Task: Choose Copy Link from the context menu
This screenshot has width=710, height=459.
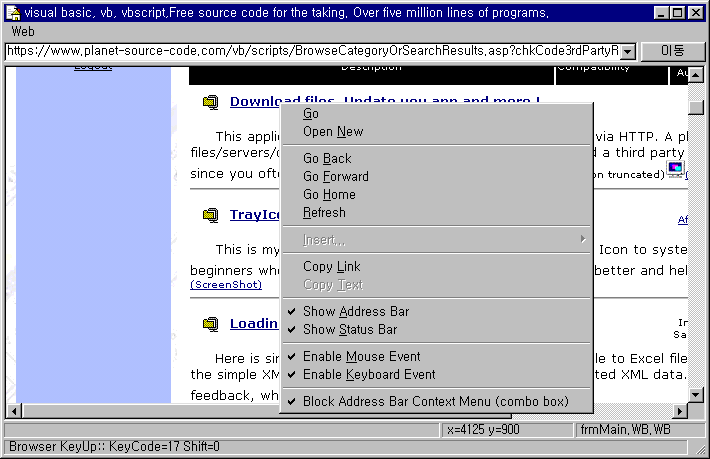Action: pos(437,267)
